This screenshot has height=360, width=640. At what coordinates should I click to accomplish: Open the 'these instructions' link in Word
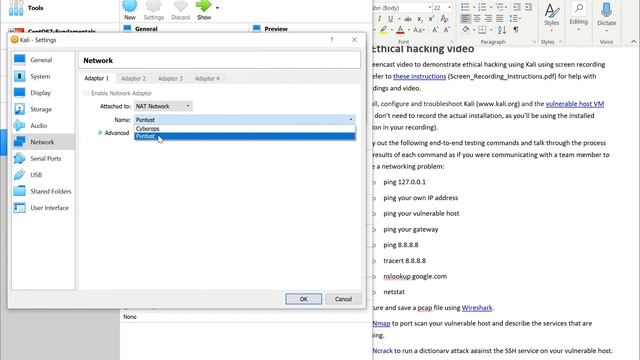pos(420,76)
